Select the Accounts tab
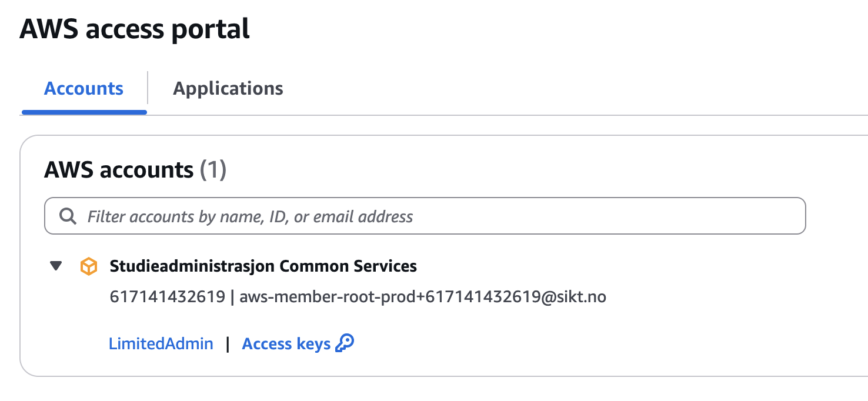868x401 pixels. pos(84,89)
